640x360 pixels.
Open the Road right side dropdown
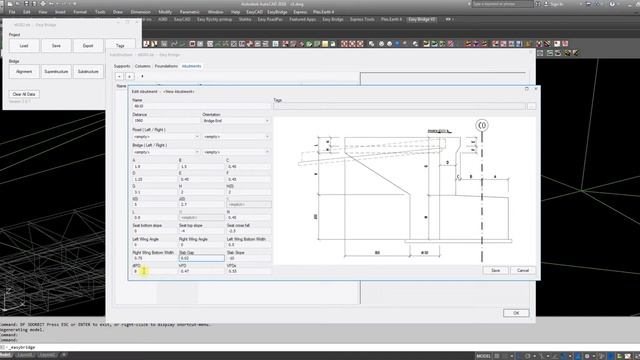tap(236, 137)
